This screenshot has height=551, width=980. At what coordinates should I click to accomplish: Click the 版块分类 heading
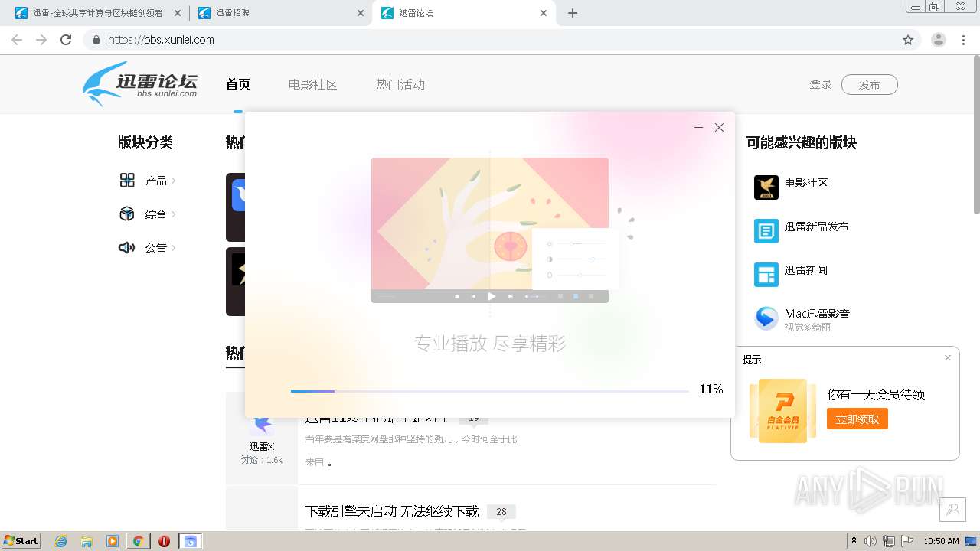tap(145, 142)
